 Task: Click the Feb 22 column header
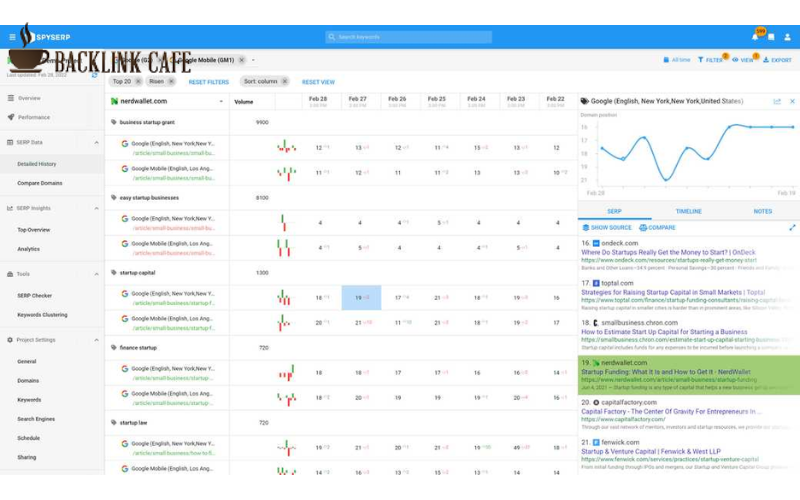pos(556,101)
